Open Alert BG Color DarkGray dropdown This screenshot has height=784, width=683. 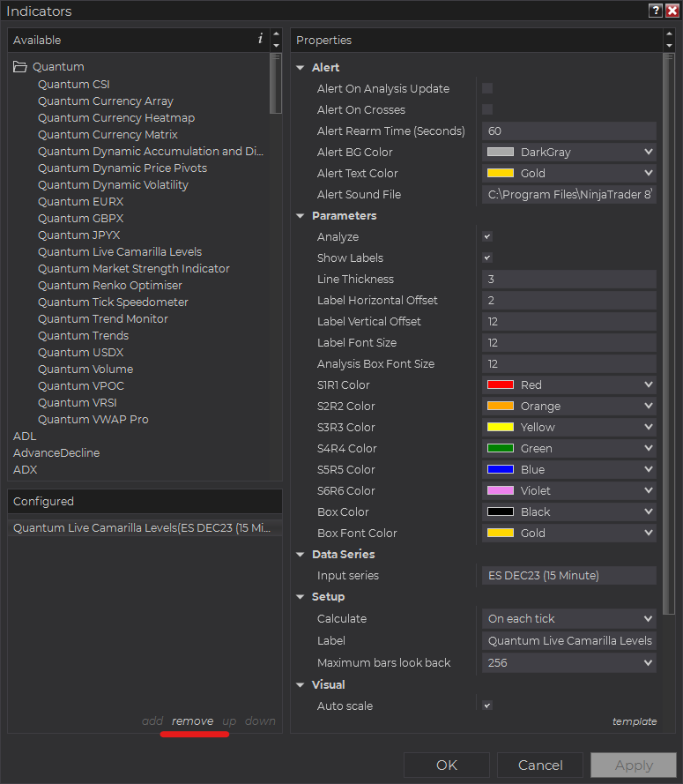[569, 152]
